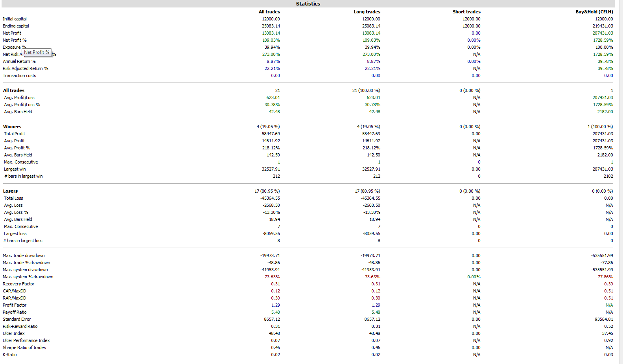Select the All trades column header

(269, 12)
